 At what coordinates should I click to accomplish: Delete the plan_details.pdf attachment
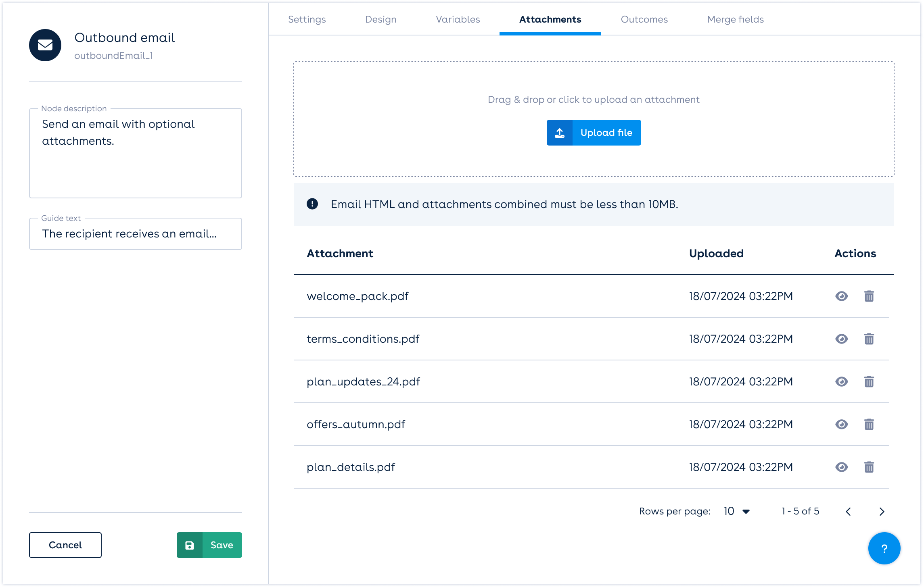pos(869,467)
